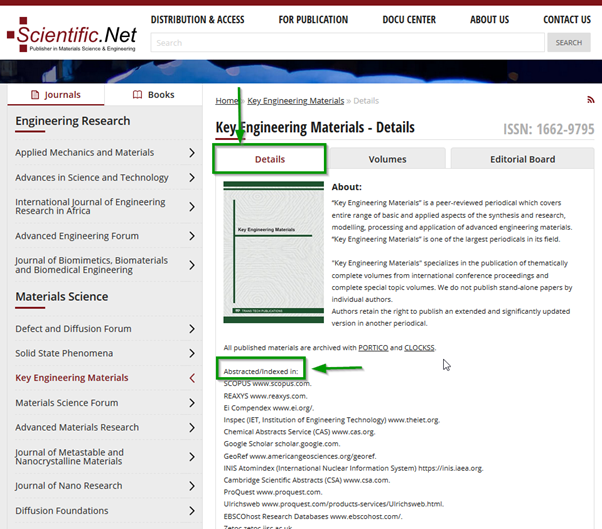Click the Scientific.Net logo
Screen dimensions: 602x529
(72, 34)
